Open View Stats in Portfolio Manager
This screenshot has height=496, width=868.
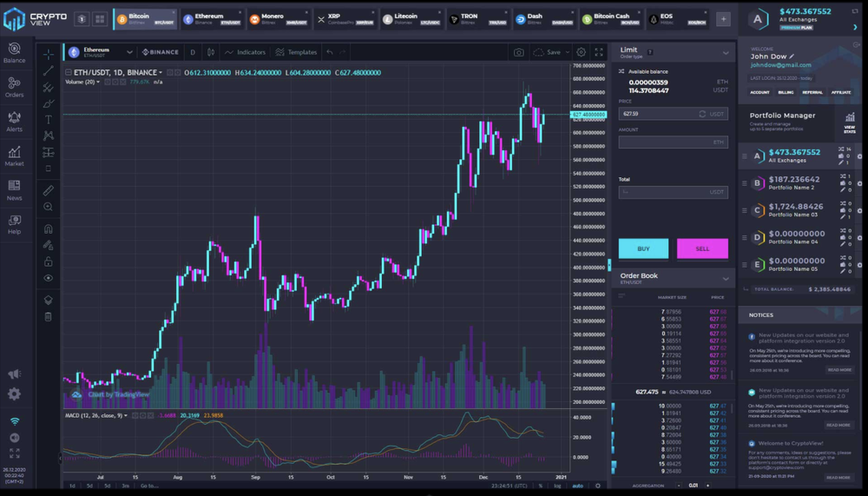pos(850,122)
